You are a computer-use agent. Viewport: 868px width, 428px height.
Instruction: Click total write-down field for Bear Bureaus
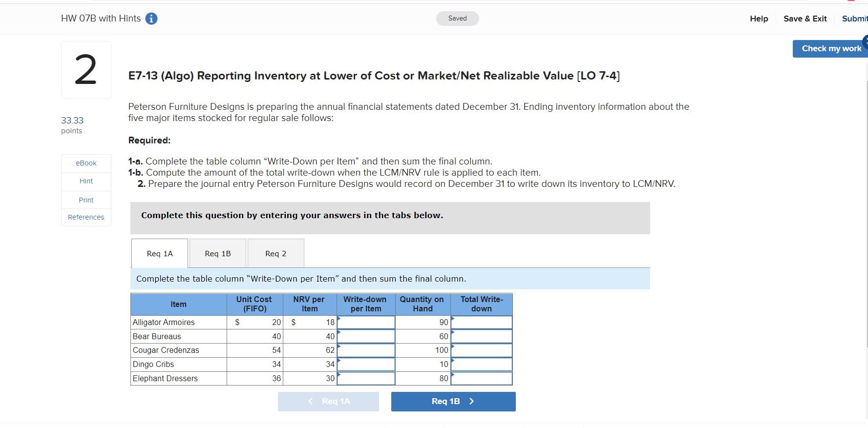[x=482, y=336]
